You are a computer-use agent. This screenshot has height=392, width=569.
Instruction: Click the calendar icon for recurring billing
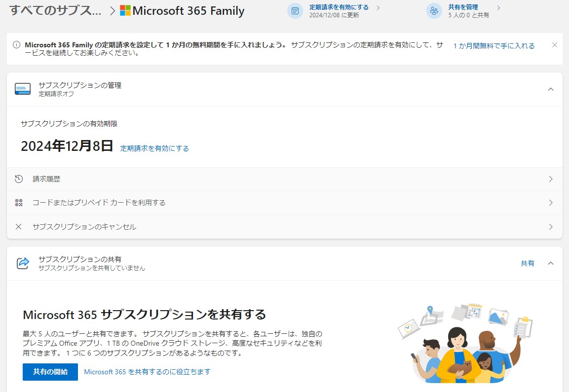[295, 11]
